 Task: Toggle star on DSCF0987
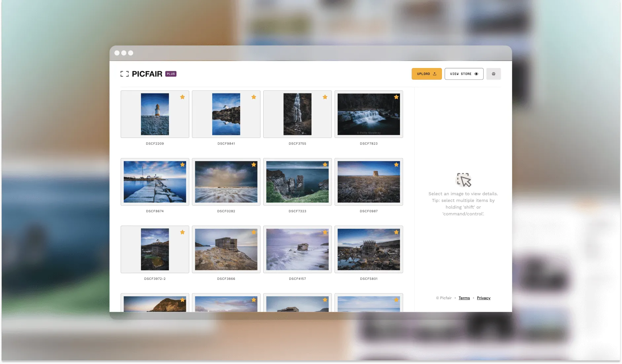(x=396, y=165)
